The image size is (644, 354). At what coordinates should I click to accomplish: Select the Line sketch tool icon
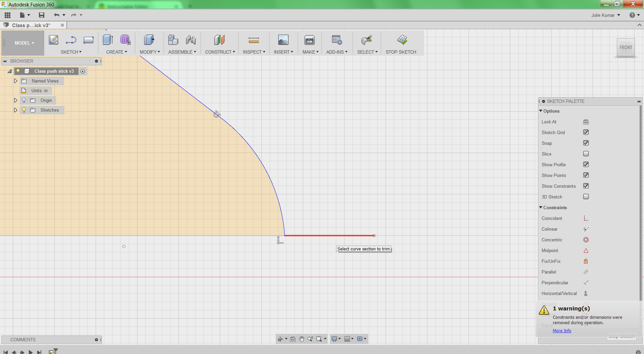pos(71,40)
